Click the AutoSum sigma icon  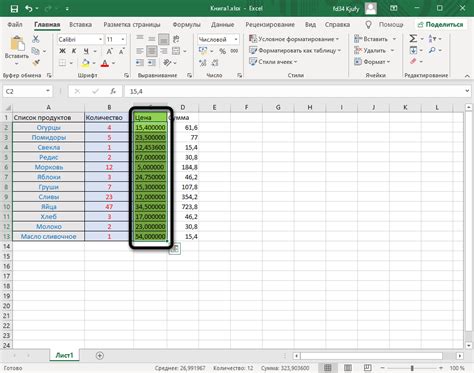[413, 39]
